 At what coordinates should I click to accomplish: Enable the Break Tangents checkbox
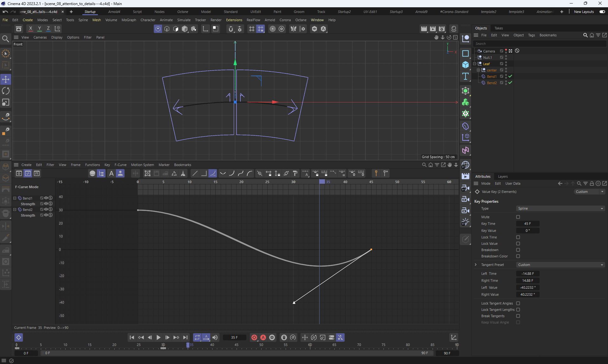(518, 316)
